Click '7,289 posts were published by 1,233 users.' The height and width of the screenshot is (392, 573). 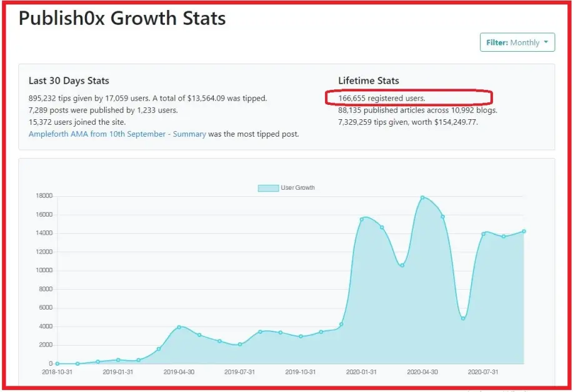pos(103,110)
